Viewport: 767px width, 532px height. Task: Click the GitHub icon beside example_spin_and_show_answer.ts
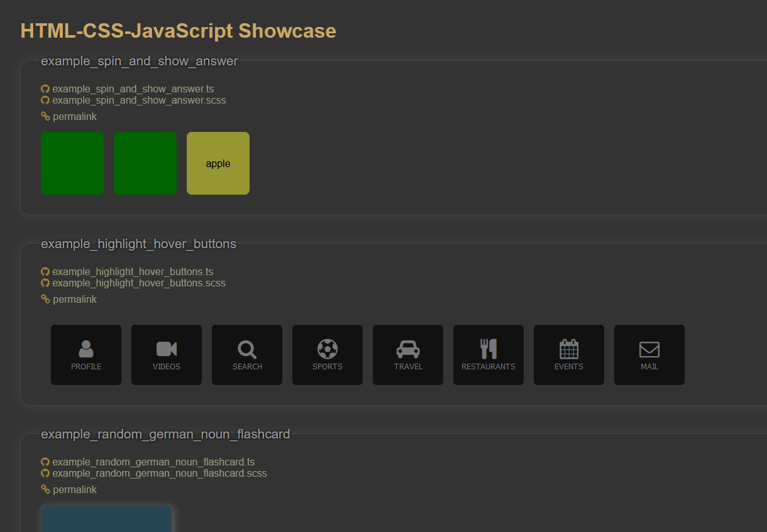45,89
